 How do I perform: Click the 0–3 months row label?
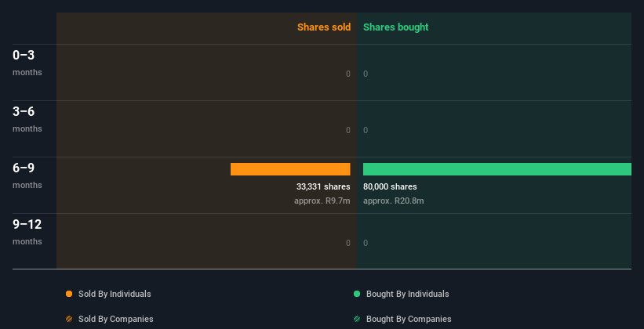(27, 63)
